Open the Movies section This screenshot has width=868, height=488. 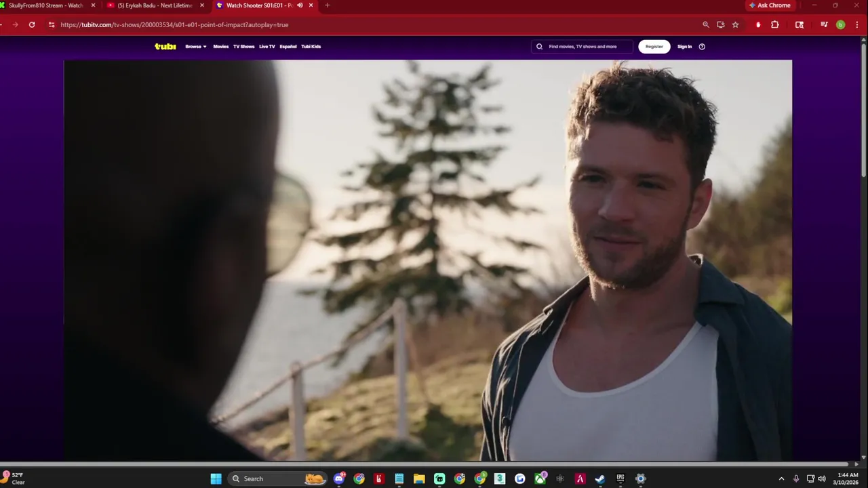pos(221,47)
